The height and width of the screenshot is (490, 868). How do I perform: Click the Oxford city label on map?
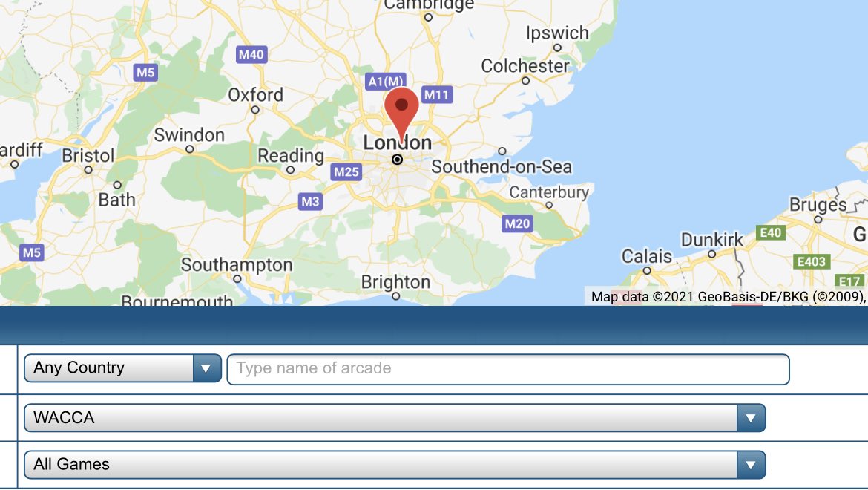coord(256,95)
